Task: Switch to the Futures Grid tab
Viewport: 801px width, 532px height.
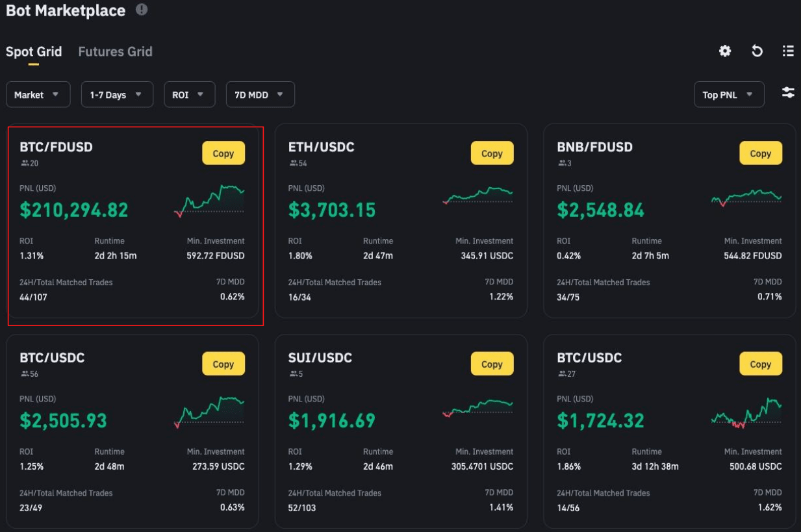Action: [x=115, y=52]
